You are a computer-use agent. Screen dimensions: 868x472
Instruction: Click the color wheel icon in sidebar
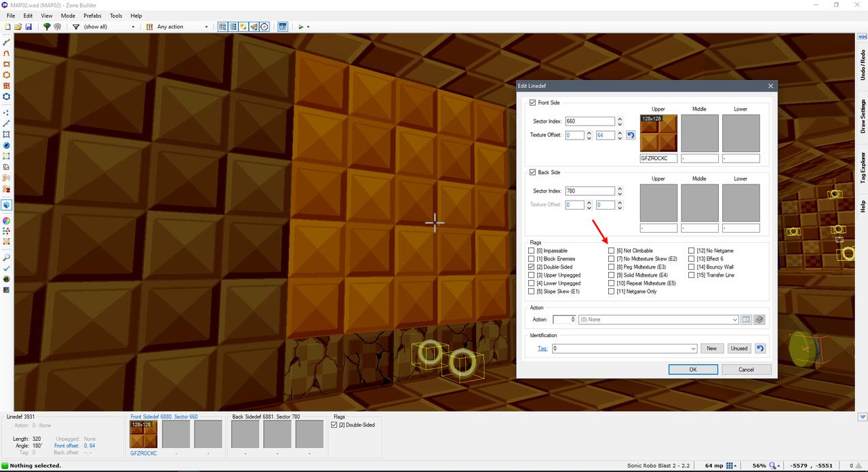(6, 220)
